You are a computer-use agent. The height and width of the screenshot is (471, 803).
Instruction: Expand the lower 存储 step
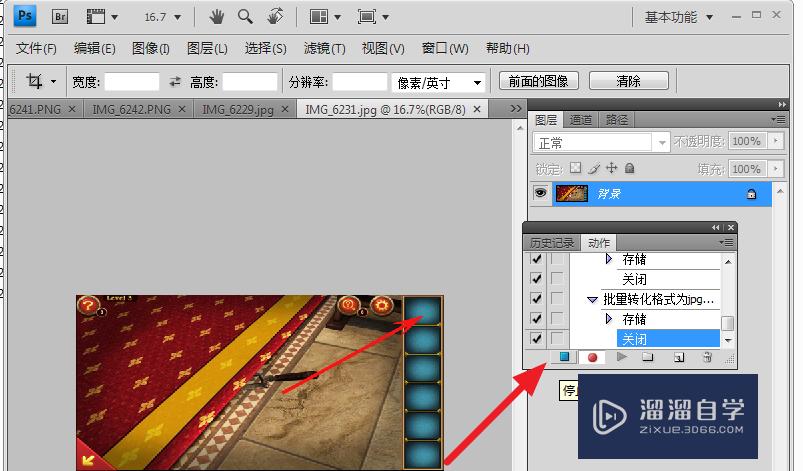[x=608, y=318]
